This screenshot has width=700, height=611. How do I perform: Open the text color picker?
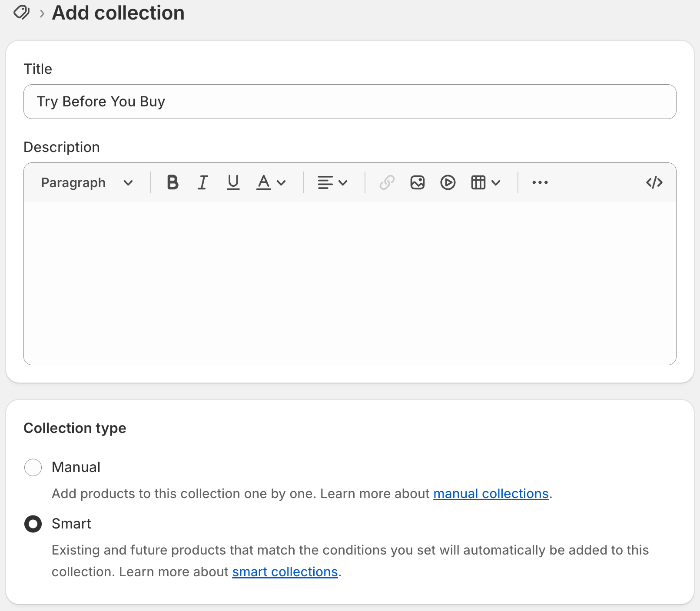(271, 182)
